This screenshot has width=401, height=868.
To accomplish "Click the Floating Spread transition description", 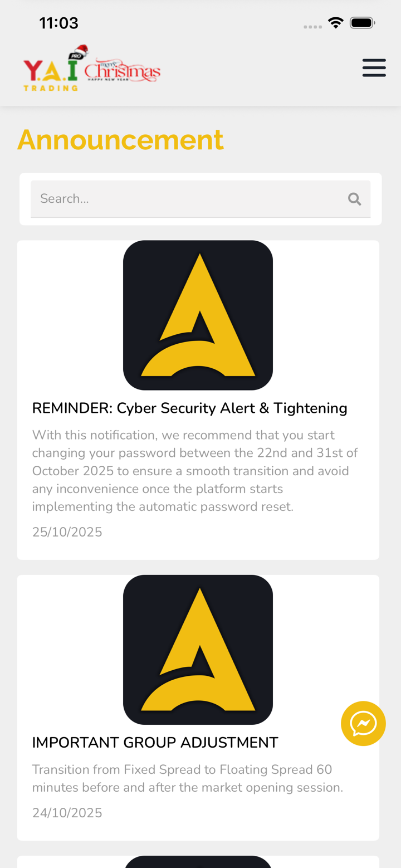I will click(187, 778).
